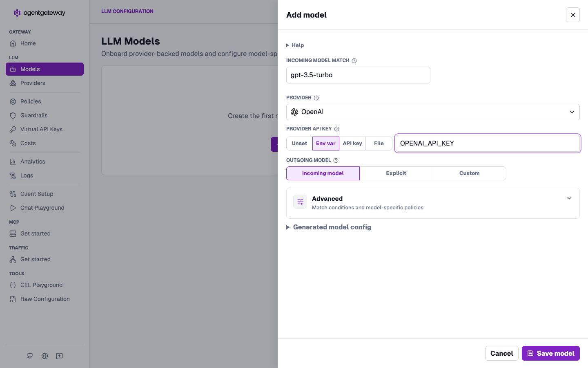Click the Incoming Model Match input field
This screenshot has height=368, width=588.
pos(358,75)
